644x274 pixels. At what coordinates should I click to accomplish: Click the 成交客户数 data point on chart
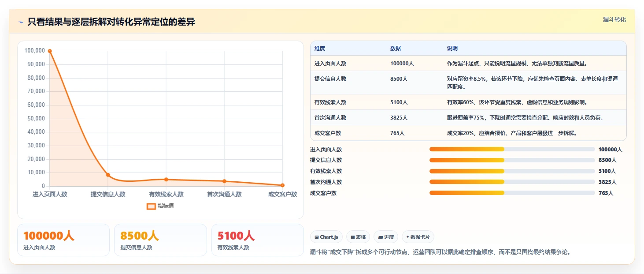tap(282, 185)
